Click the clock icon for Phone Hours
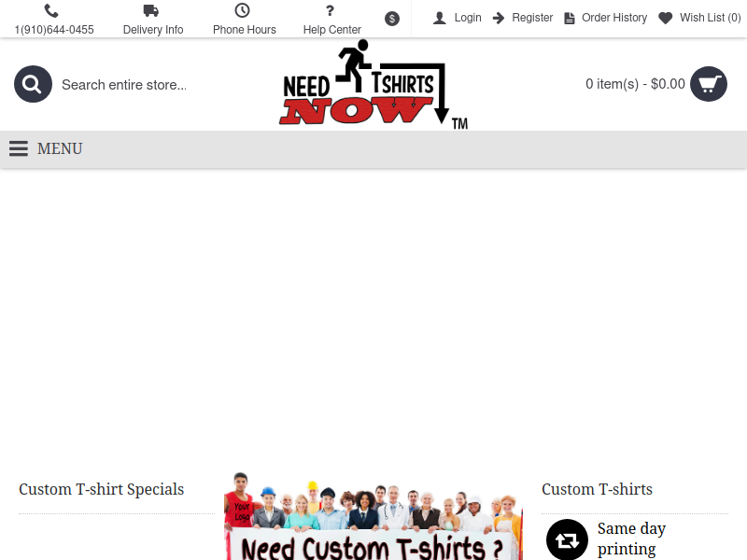Image resolution: width=747 pixels, height=560 pixels. (242, 10)
